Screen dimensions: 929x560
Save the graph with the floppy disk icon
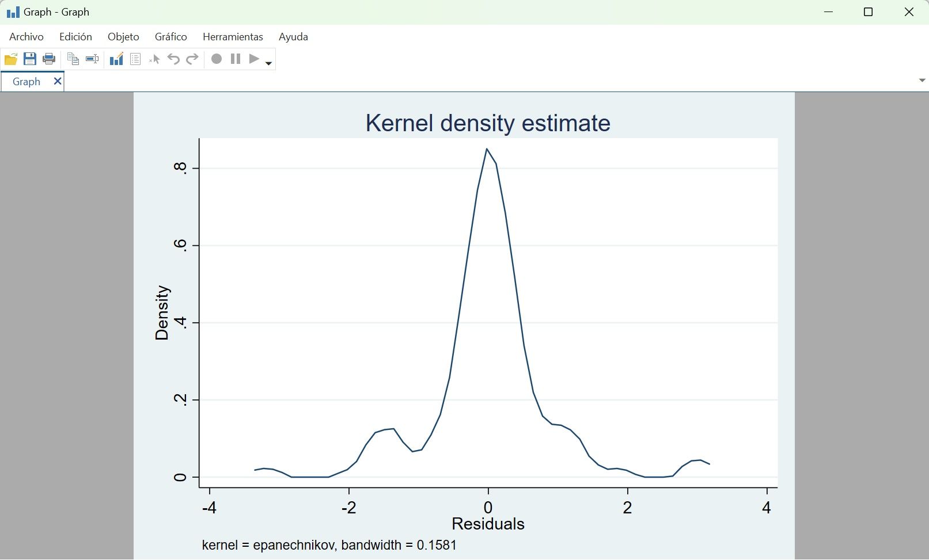[30, 59]
